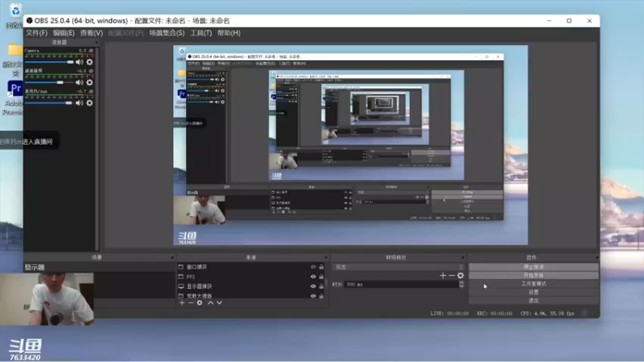Add a new source with plus icon
Screen dimensions: 644x362
click(182, 303)
